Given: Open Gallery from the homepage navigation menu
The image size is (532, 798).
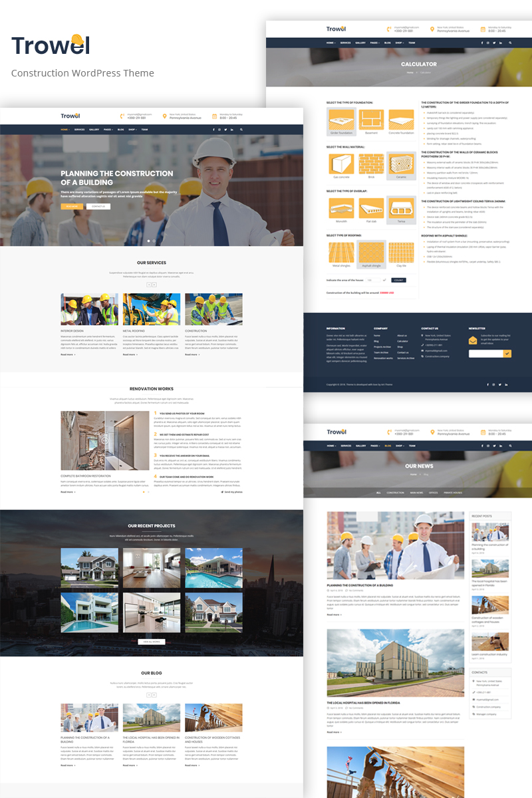Looking at the screenshot, I should pos(94,130).
